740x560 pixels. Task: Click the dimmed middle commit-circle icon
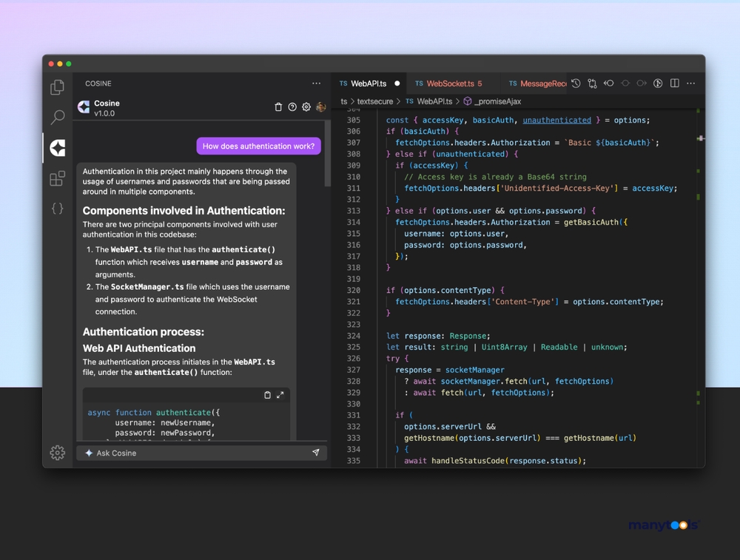tap(625, 84)
